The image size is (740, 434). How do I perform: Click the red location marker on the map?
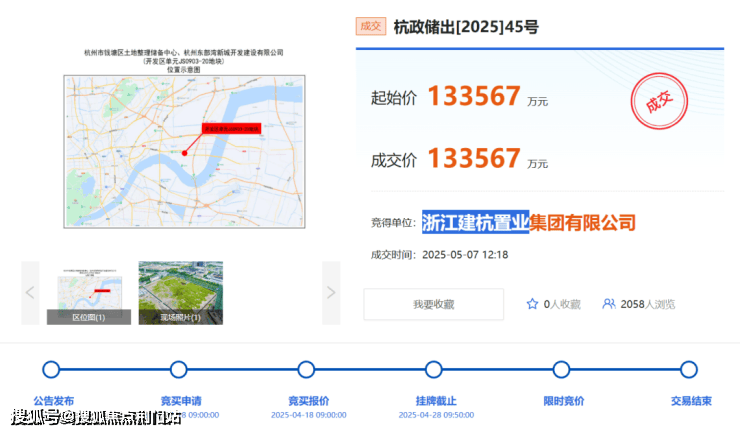184,153
